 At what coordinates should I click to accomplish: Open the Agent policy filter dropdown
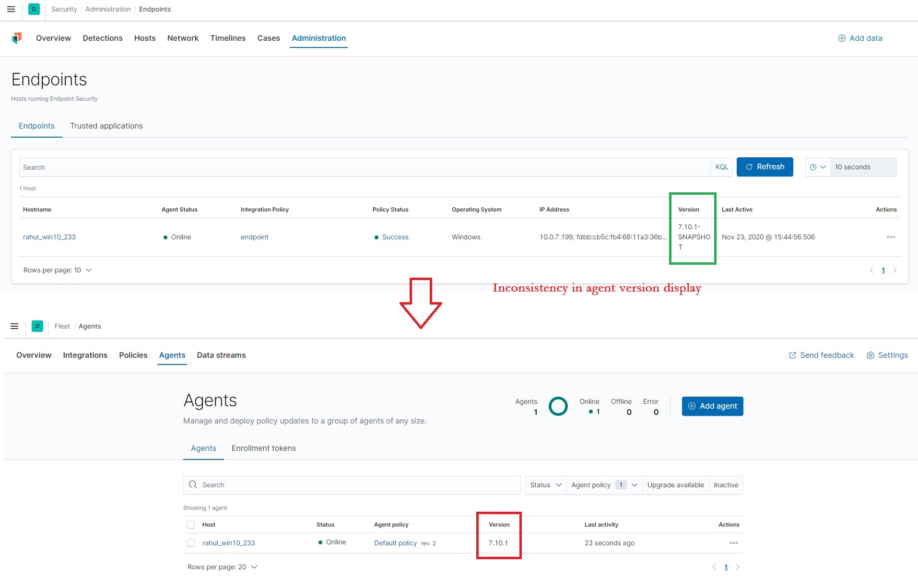[x=603, y=485]
